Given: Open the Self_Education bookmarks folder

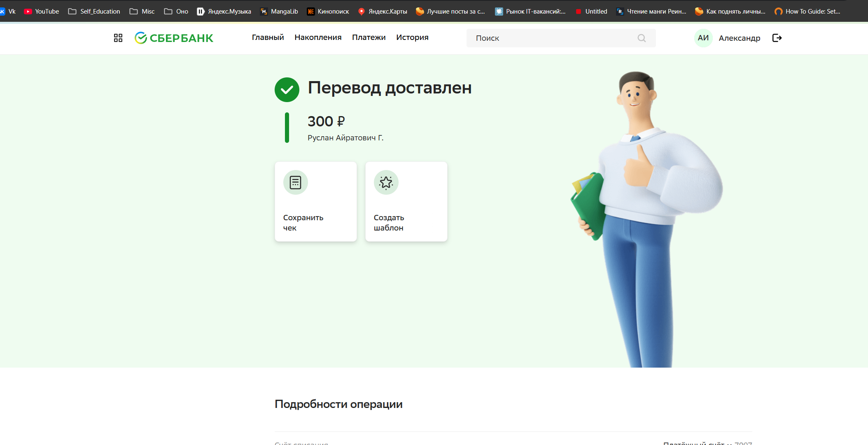Looking at the screenshot, I should pos(94,12).
